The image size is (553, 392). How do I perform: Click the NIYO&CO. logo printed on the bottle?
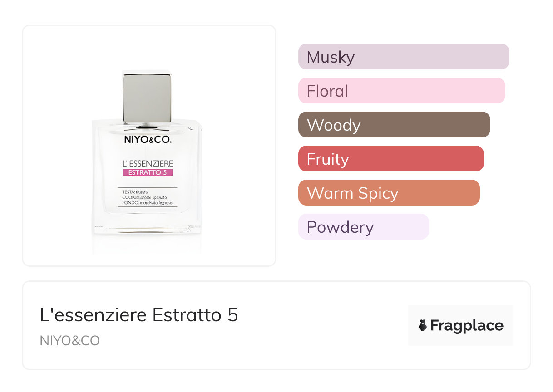pos(148,141)
